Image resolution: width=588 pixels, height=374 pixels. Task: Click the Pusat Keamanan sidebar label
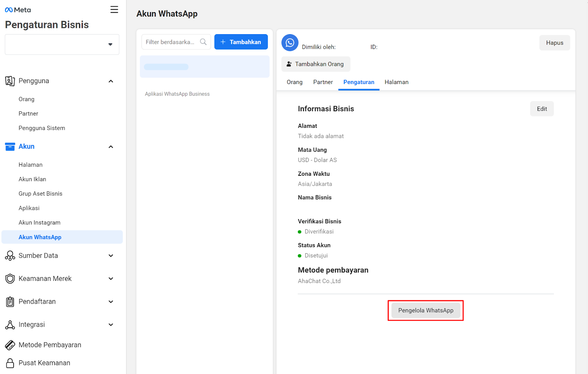tap(44, 363)
